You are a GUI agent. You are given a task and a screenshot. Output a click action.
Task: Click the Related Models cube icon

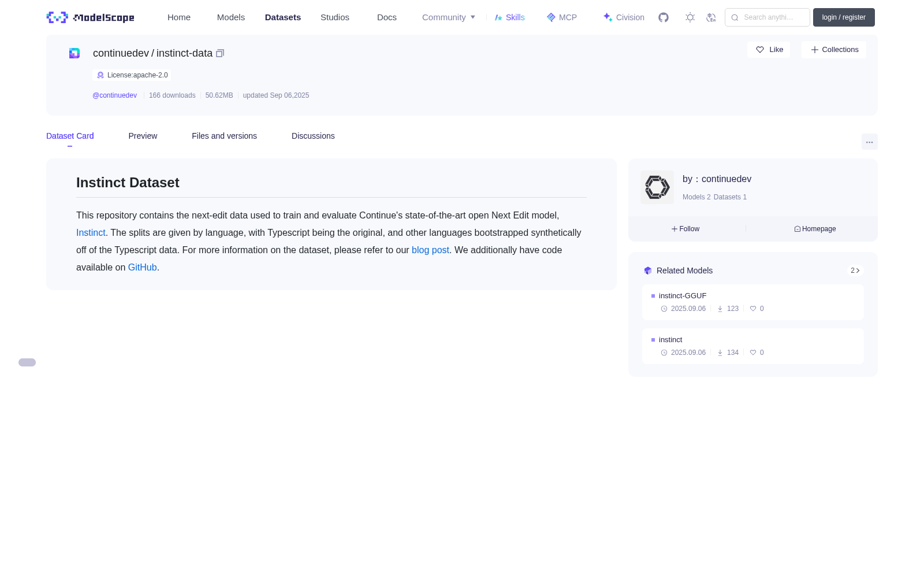[648, 271]
